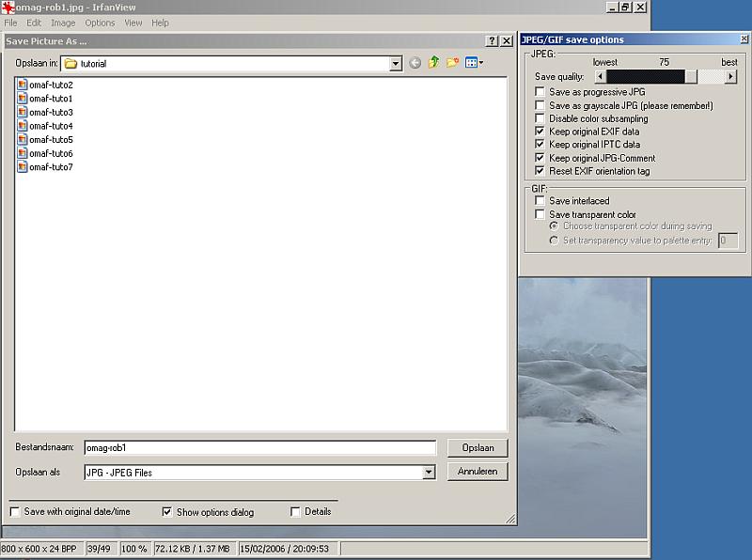Open the Bestandsnaam filename field
This screenshot has width=752, height=560.
(259, 448)
